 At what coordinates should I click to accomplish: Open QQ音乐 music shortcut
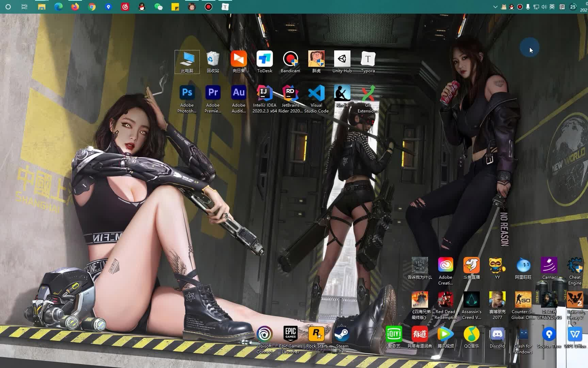(472, 337)
